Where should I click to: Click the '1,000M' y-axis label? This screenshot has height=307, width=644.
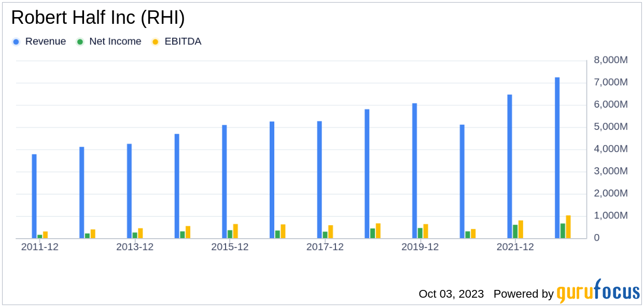(x=611, y=216)
